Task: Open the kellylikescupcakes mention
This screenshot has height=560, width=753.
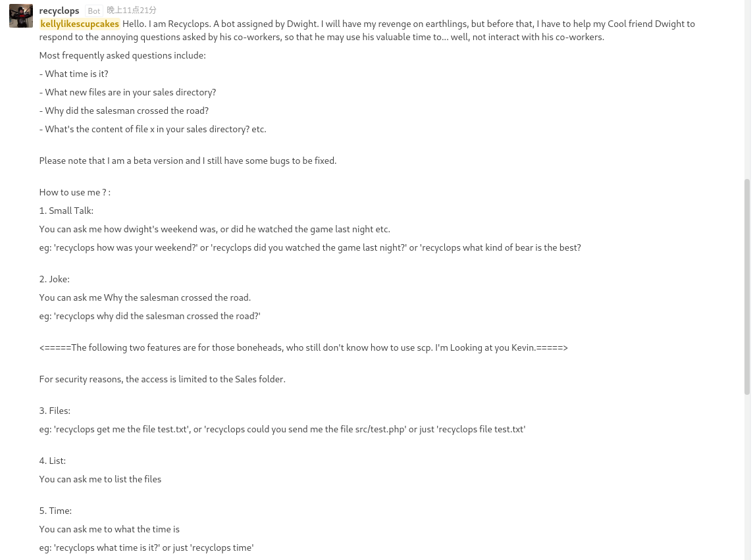Action: click(x=80, y=24)
